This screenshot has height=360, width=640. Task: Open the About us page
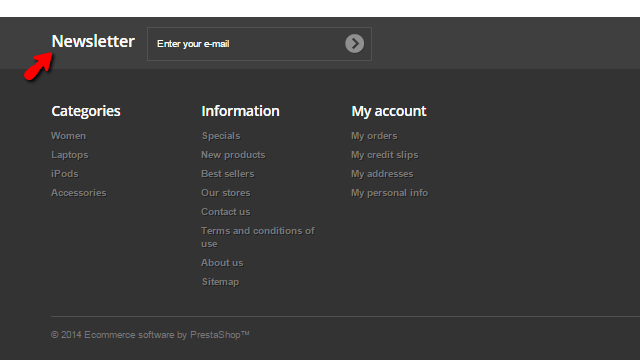tap(222, 263)
